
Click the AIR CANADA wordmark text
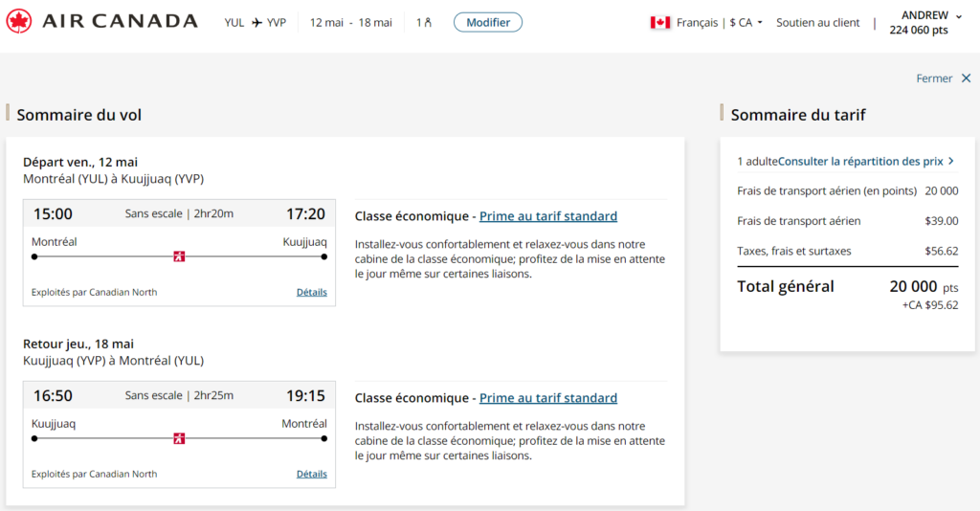(x=120, y=21)
